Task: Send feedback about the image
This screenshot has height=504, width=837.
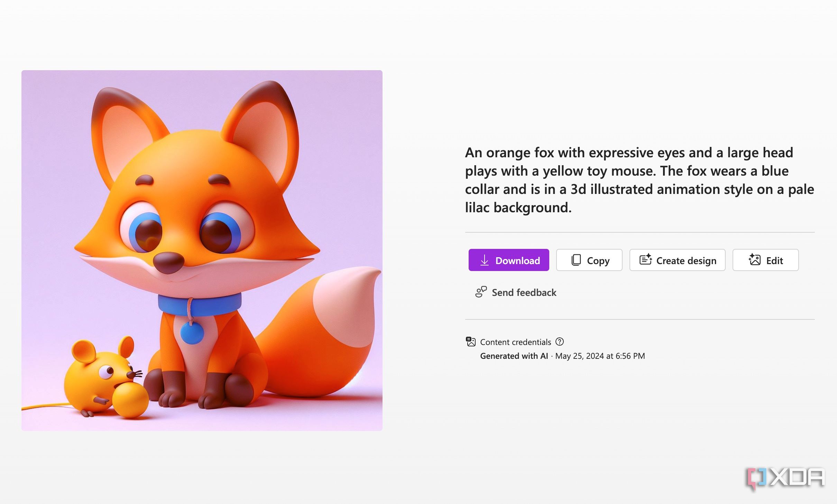Action: pyautogui.click(x=516, y=292)
